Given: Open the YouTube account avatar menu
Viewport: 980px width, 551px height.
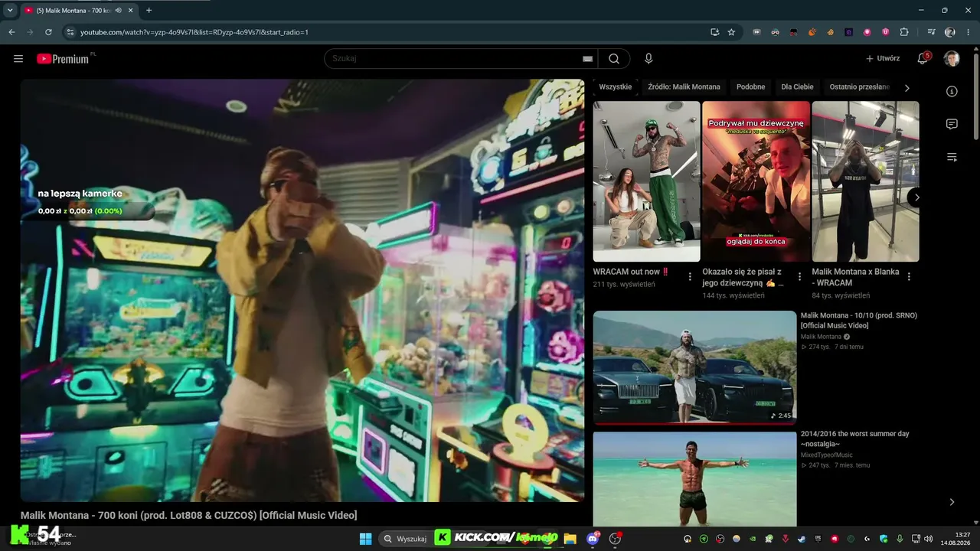Looking at the screenshot, I should click(x=952, y=59).
